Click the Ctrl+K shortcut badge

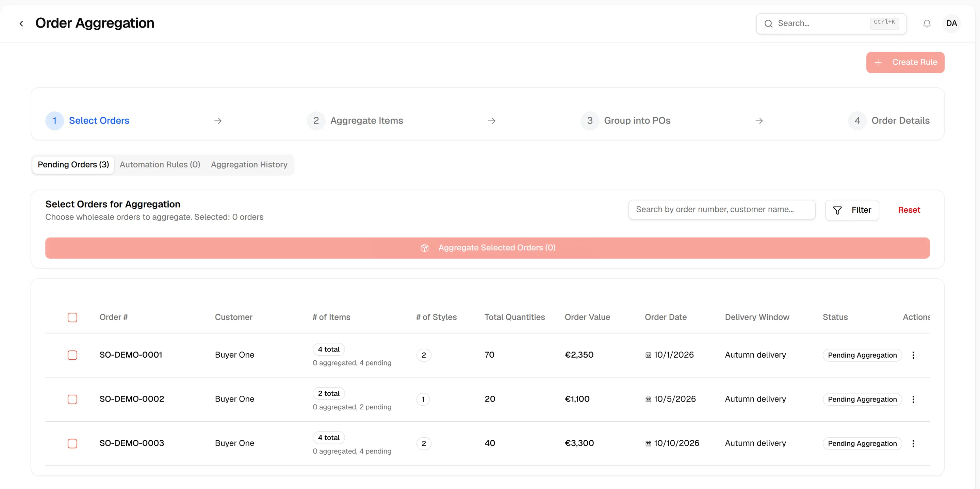884,22
